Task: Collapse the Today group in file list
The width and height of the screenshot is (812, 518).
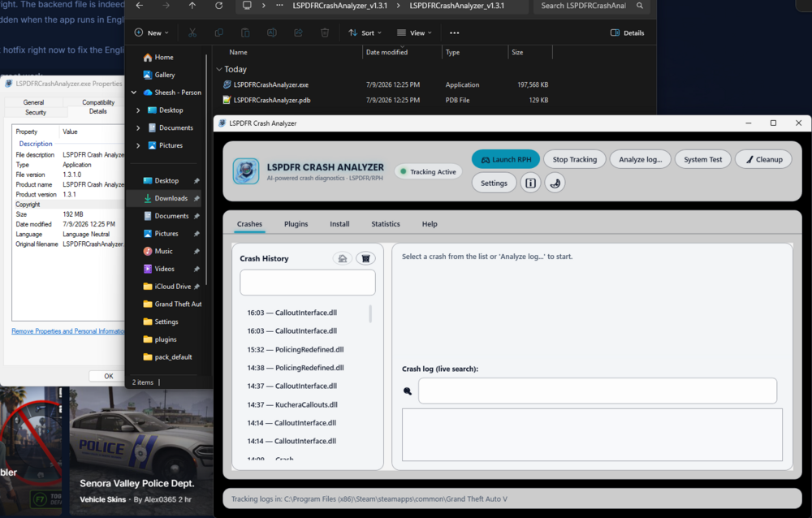Action: pos(219,69)
